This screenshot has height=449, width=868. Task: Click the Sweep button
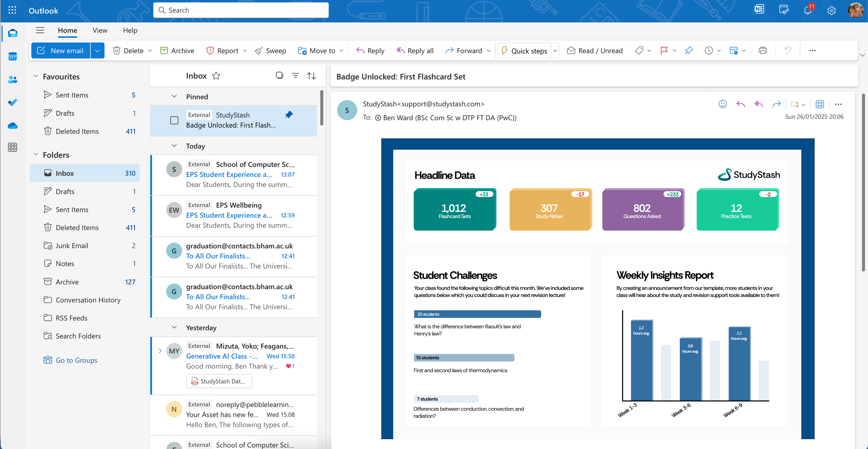(x=270, y=51)
